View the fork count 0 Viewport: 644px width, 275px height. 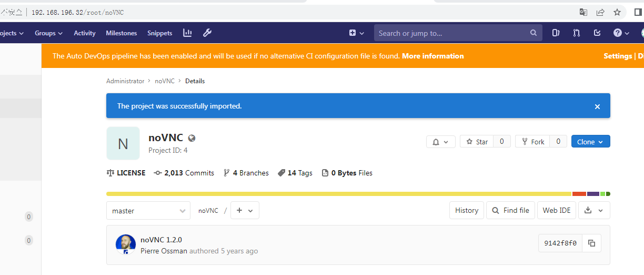[x=558, y=141]
